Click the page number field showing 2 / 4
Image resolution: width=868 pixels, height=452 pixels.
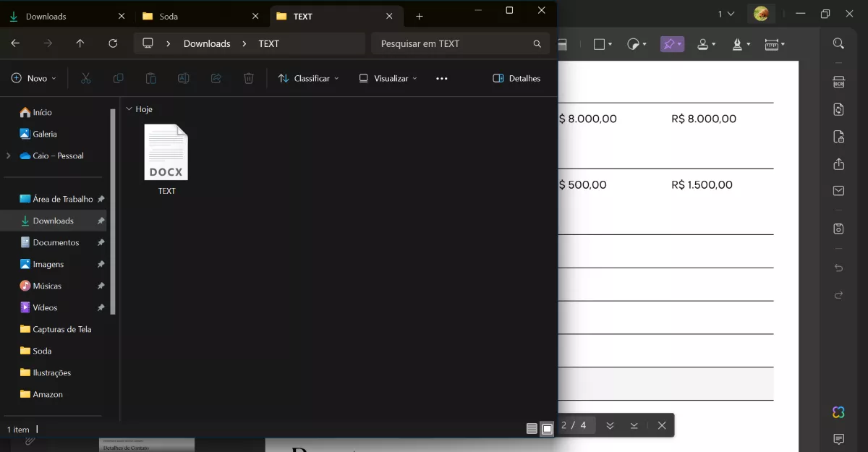pyautogui.click(x=575, y=425)
